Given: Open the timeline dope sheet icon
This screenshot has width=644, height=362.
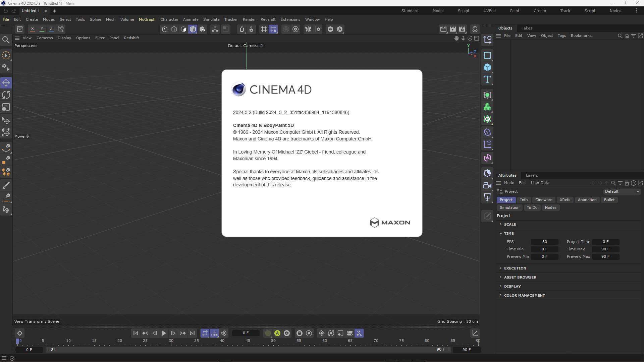Looking at the screenshot, I should (x=475, y=333).
